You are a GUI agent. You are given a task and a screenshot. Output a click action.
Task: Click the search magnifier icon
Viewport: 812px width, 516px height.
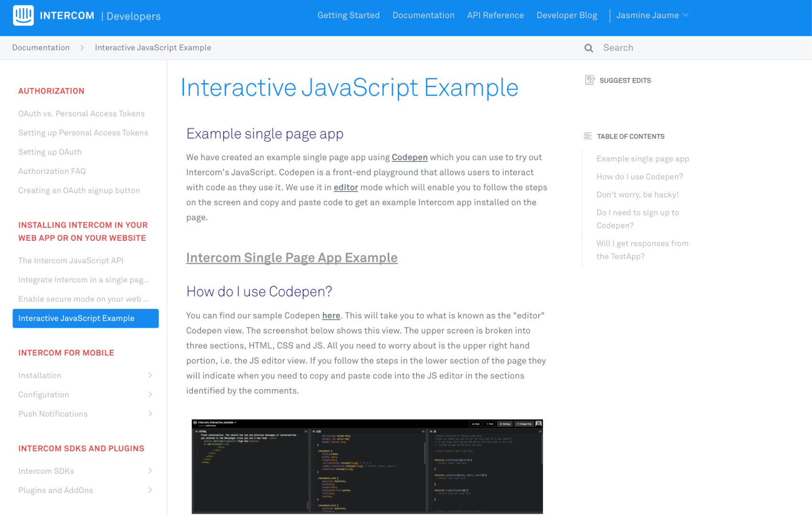(x=588, y=48)
